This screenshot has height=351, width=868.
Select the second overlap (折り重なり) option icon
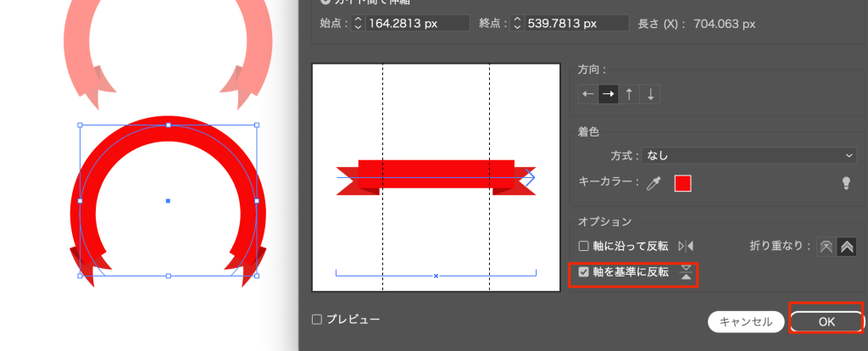coord(846,246)
